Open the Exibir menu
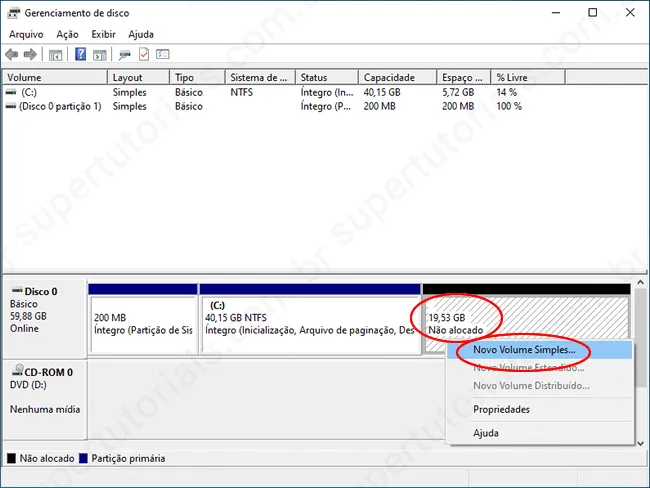Viewport: 650px width, 488px height. (103, 34)
